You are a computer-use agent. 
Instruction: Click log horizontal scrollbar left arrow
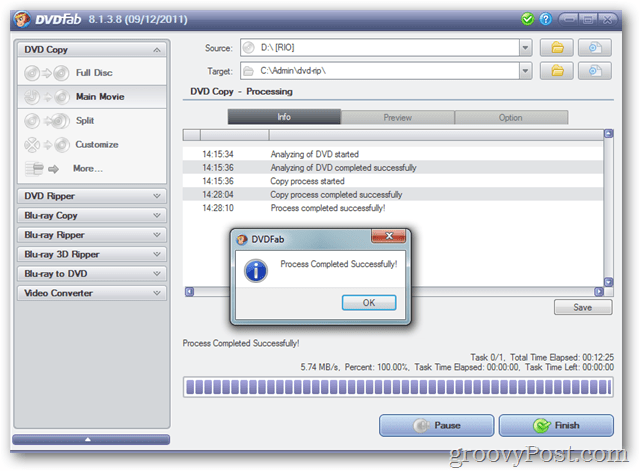tap(189, 292)
